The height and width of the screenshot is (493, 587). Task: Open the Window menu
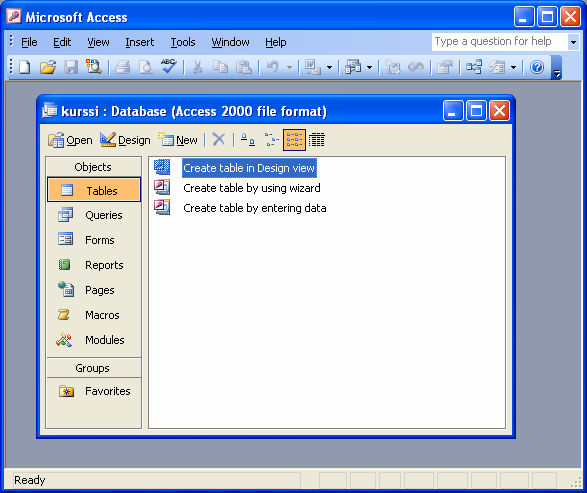pos(230,42)
